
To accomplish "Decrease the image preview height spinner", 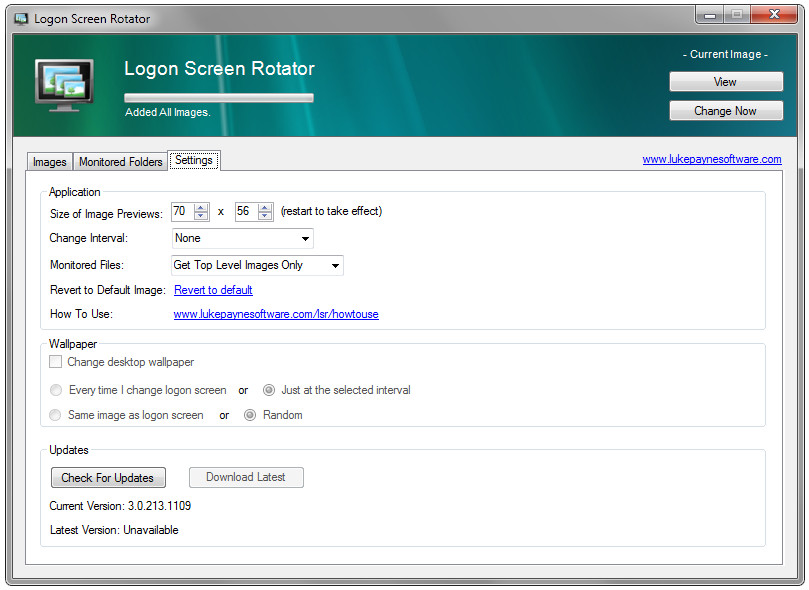I will click(x=265, y=216).
